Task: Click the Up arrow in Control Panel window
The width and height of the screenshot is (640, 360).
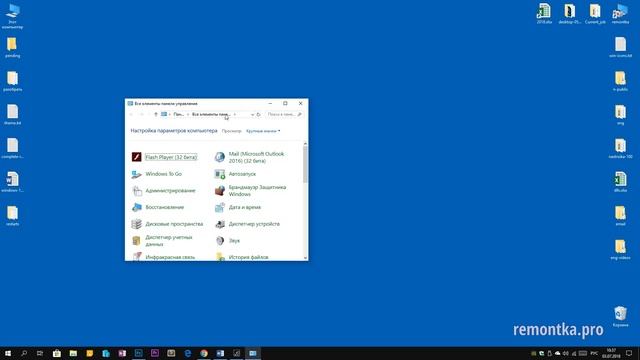Action: click(x=156, y=115)
